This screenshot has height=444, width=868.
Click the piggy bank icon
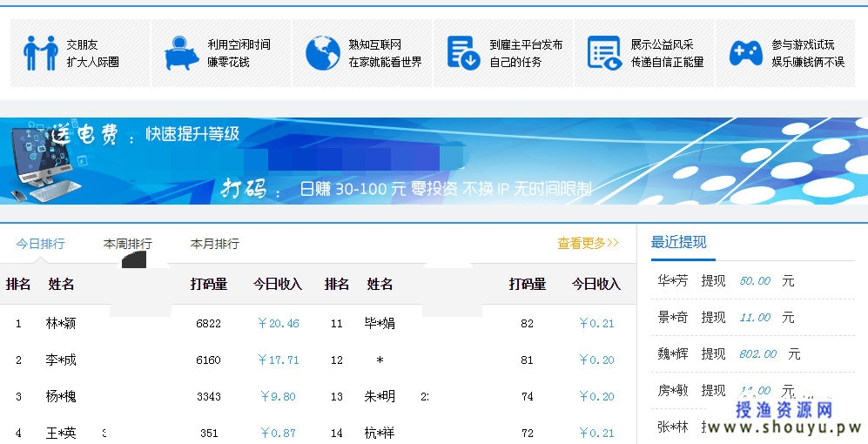(x=181, y=53)
